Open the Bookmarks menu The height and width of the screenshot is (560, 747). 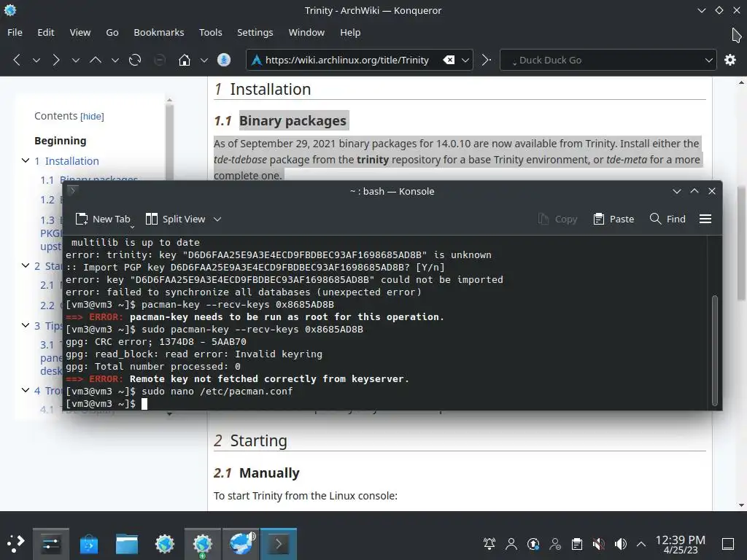pos(158,32)
